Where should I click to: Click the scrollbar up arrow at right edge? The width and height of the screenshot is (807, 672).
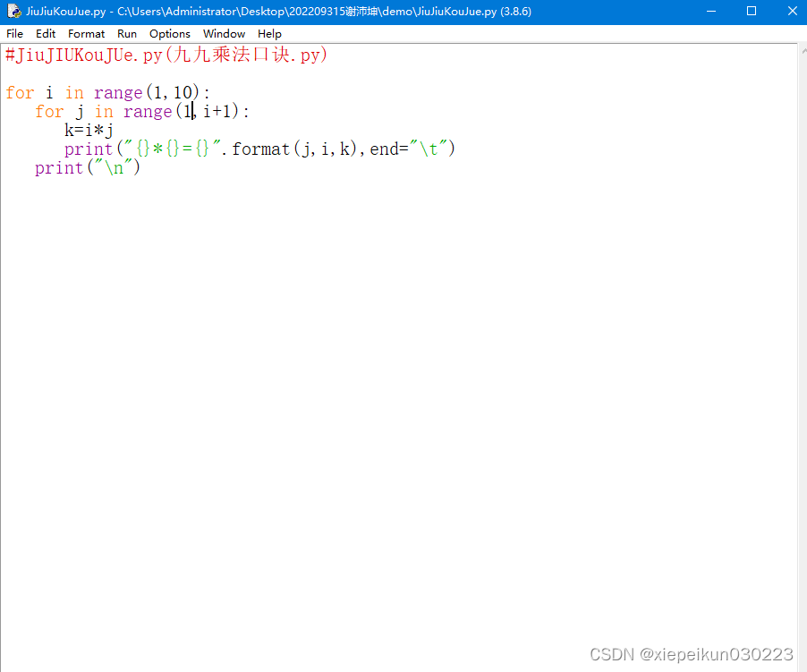[x=803, y=50]
